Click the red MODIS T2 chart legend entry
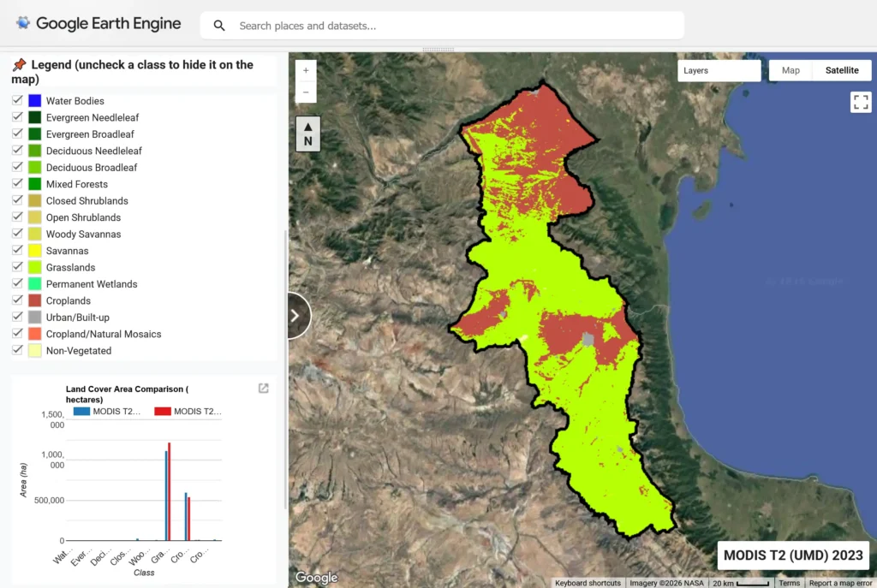This screenshot has height=588, width=877. [188, 412]
